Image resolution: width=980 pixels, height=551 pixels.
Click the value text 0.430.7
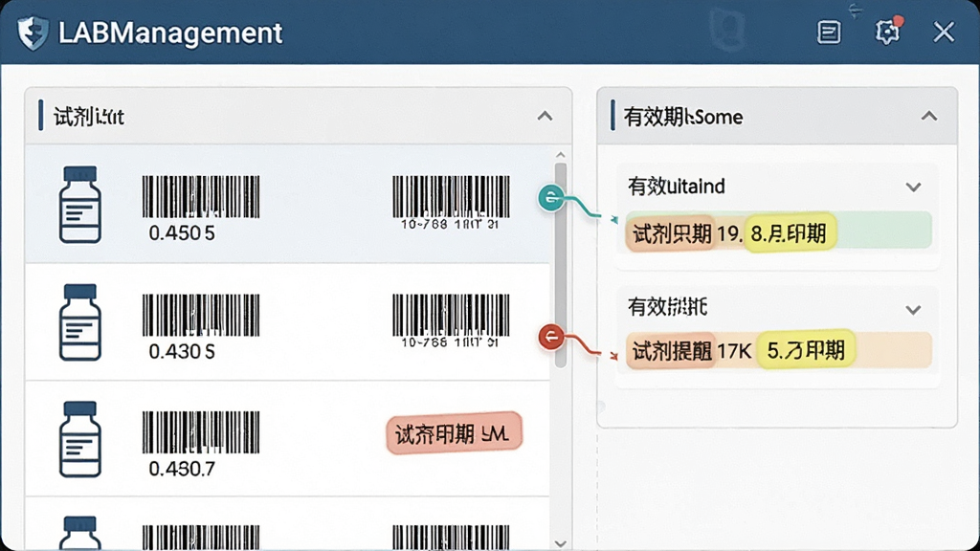tap(182, 469)
